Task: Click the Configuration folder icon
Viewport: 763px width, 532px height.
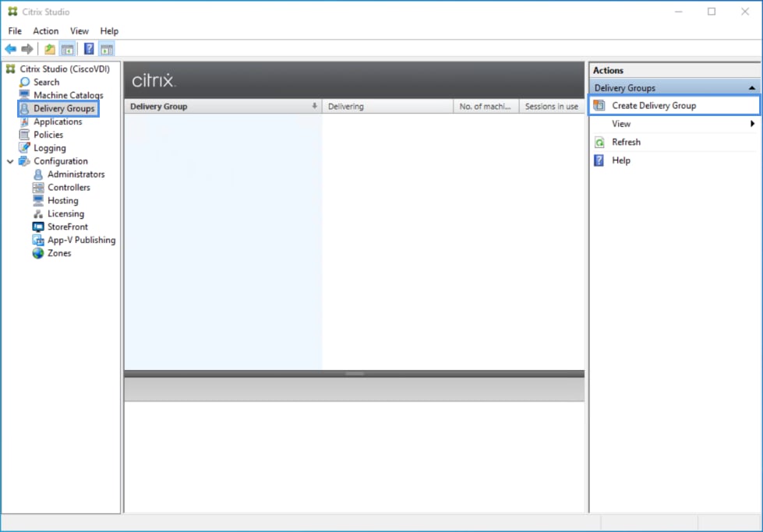Action: coord(24,161)
